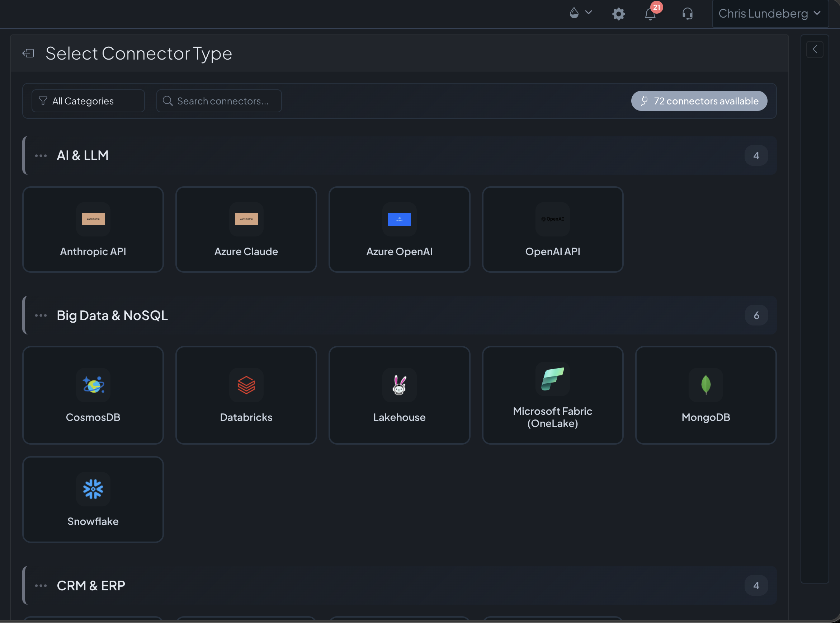Screen dimensions: 840x623
Task: Click the Lakehouse label
Action: tap(400, 417)
